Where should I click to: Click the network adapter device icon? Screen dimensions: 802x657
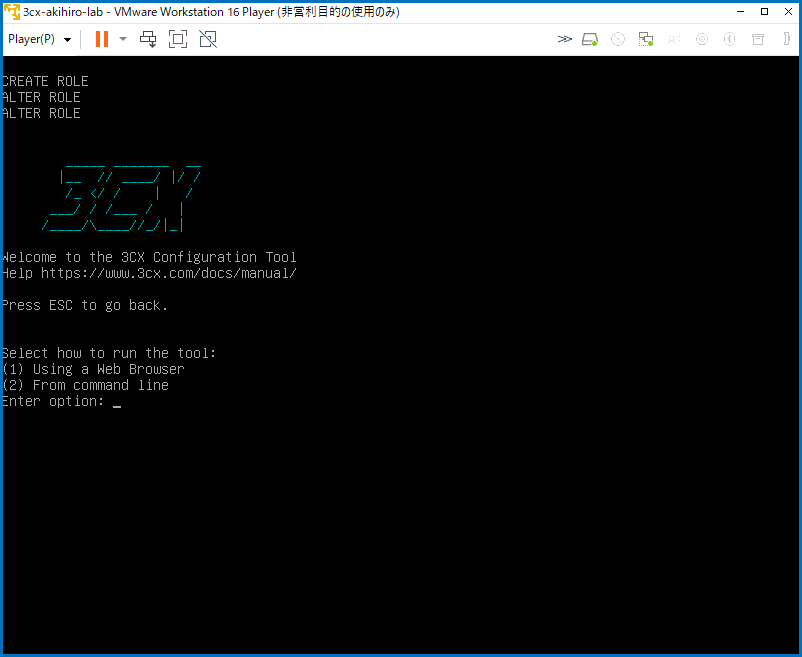coord(646,39)
